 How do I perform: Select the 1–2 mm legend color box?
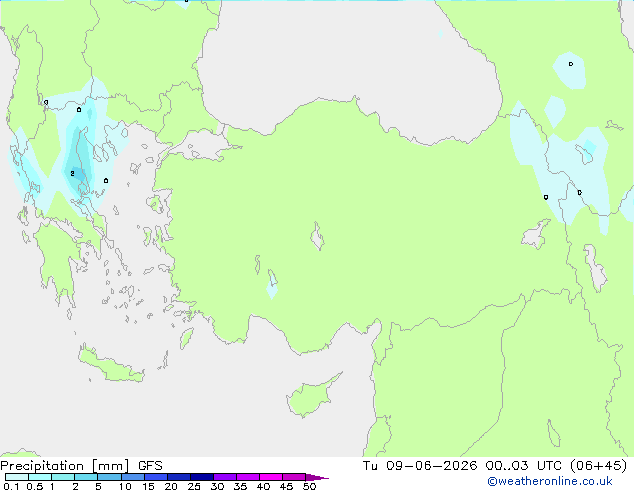tap(63, 477)
